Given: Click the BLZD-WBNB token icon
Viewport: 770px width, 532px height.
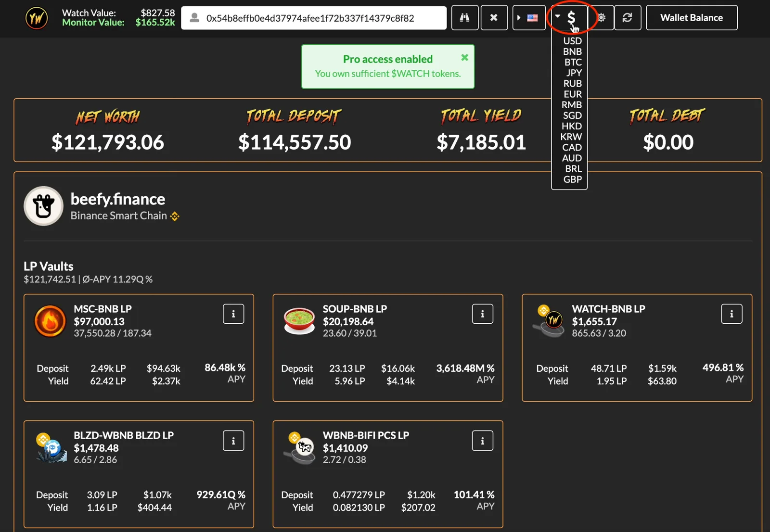Looking at the screenshot, I should click(51, 448).
